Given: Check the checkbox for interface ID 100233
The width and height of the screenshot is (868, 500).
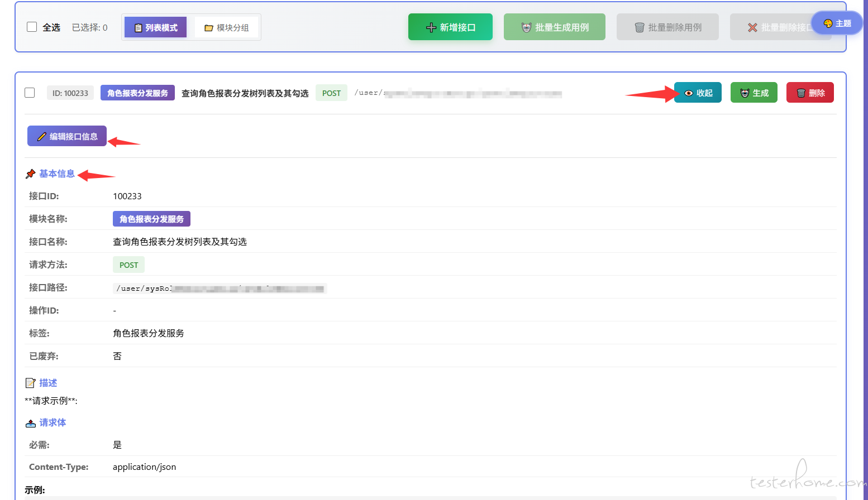Looking at the screenshot, I should pyautogui.click(x=30, y=93).
